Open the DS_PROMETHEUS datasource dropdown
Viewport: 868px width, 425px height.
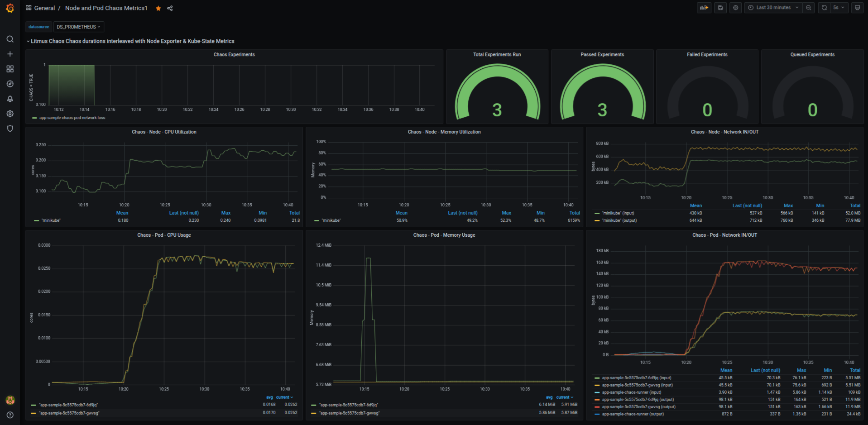(79, 27)
